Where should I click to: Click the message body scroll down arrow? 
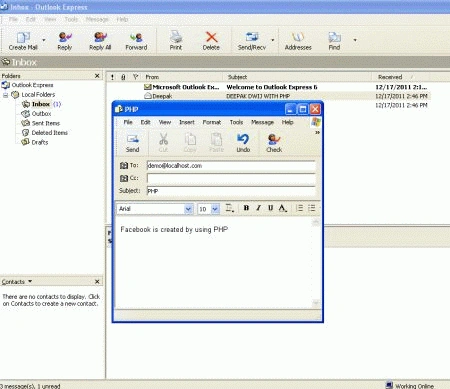[x=316, y=303]
